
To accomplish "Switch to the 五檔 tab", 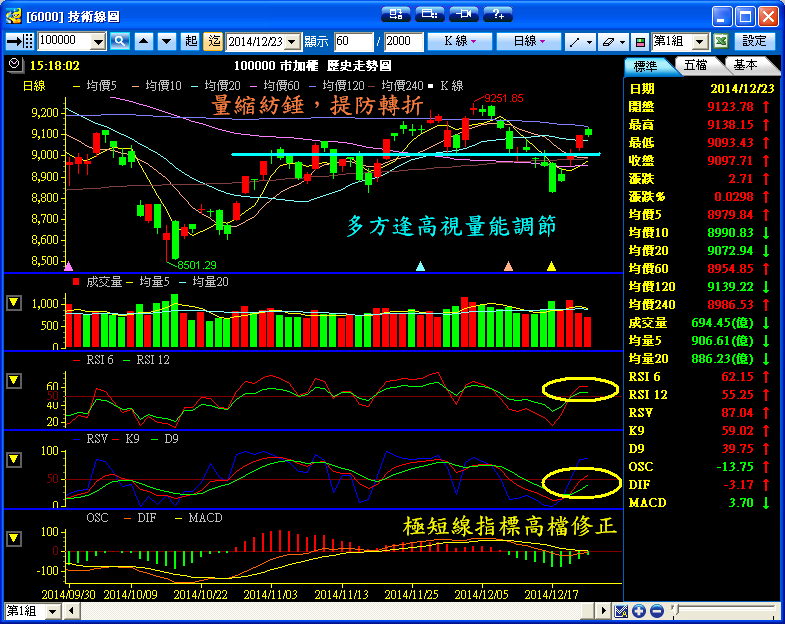I will (697, 65).
